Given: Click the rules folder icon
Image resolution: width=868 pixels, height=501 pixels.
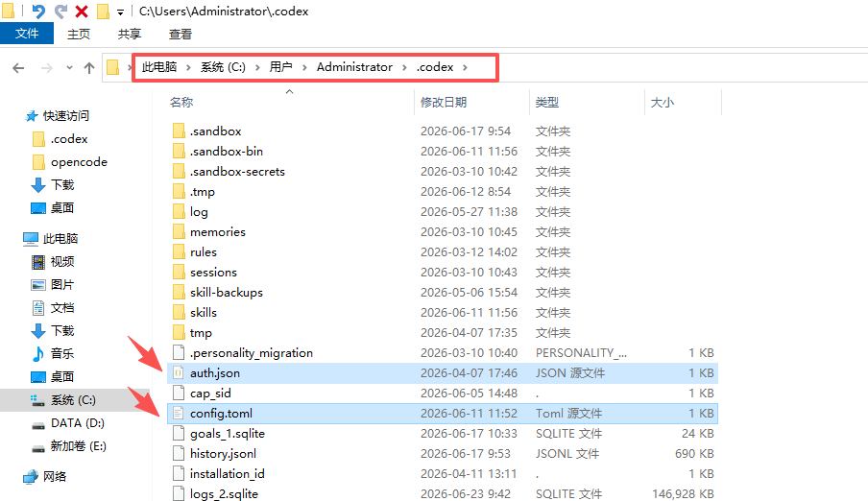Looking at the screenshot, I should [179, 251].
